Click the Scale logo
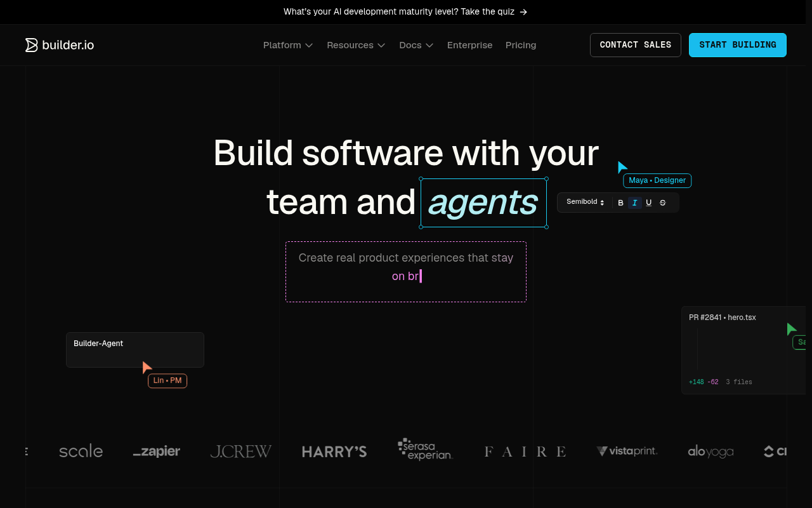This screenshot has width=812, height=508. tap(81, 451)
